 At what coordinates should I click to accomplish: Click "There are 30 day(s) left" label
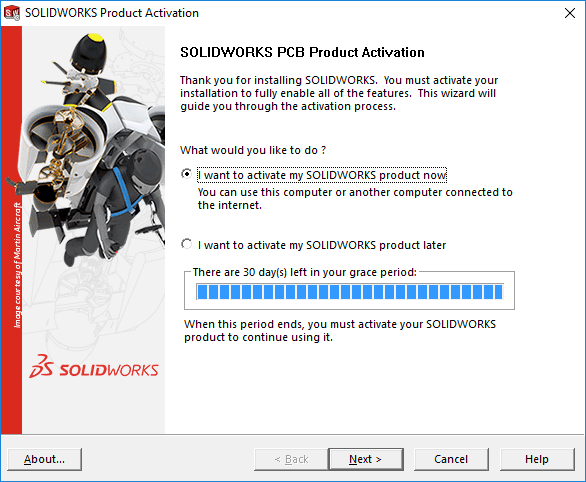pos(305,272)
